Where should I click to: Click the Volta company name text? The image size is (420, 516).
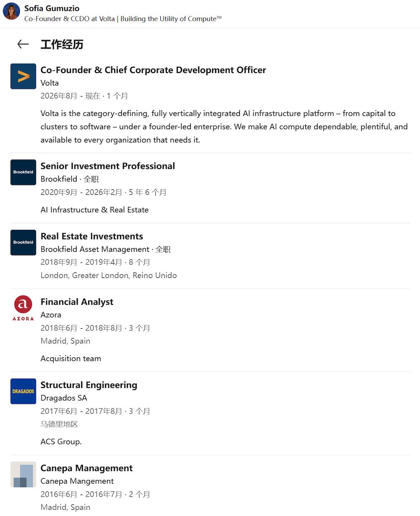click(x=50, y=83)
